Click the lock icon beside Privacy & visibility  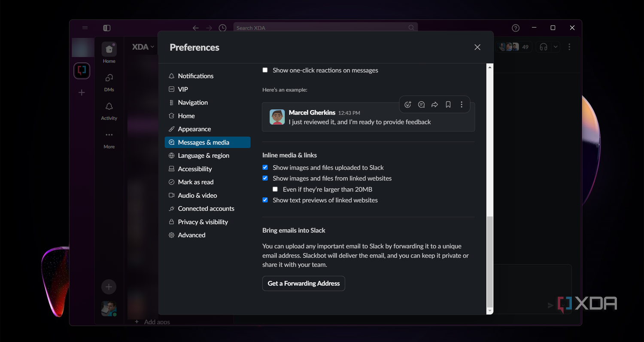pyautogui.click(x=172, y=222)
